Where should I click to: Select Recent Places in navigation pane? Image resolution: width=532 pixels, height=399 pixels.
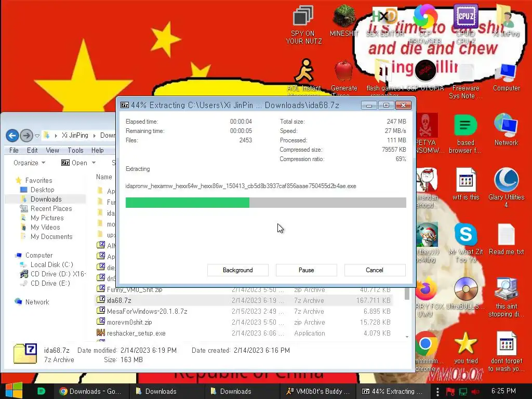(x=51, y=209)
